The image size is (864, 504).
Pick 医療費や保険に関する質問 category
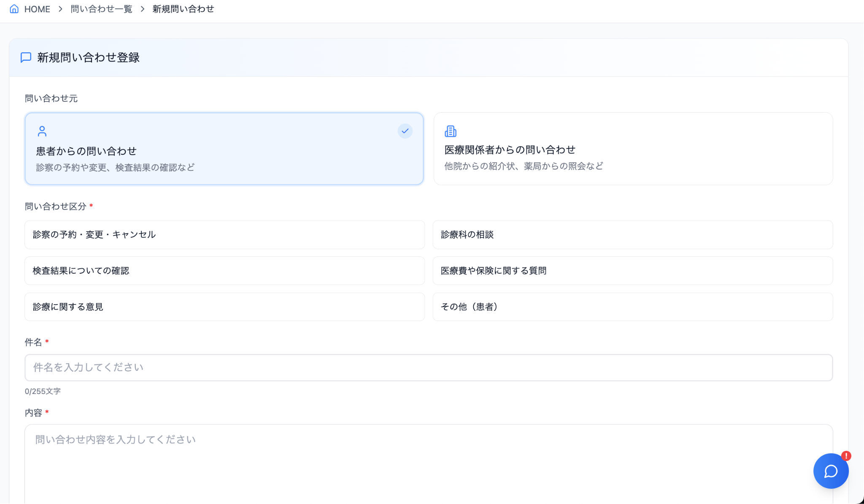[632, 271]
